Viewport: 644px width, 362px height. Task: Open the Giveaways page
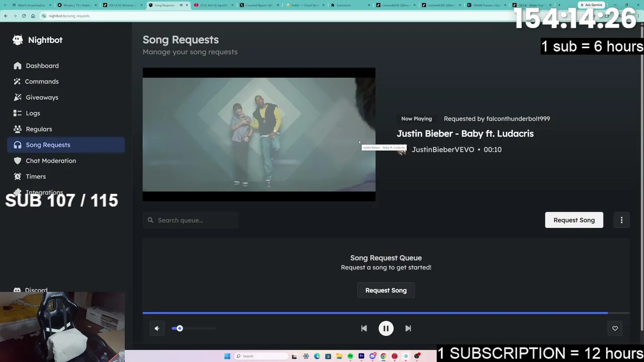click(66, 98)
